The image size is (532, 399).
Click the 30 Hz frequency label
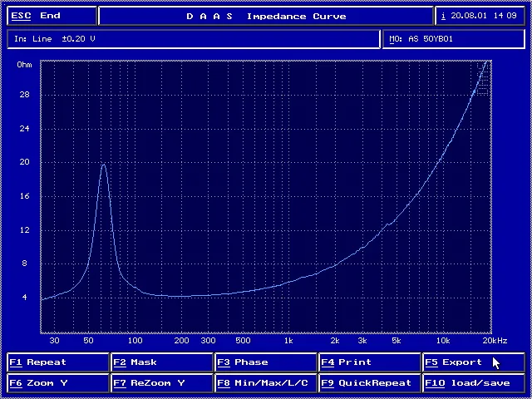[x=54, y=340]
